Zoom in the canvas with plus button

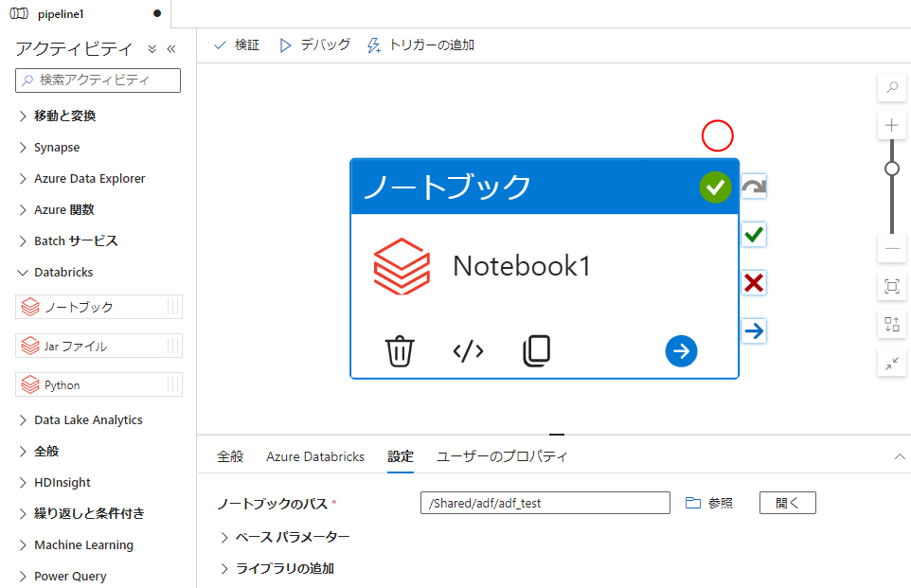click(x=892, y=125)
